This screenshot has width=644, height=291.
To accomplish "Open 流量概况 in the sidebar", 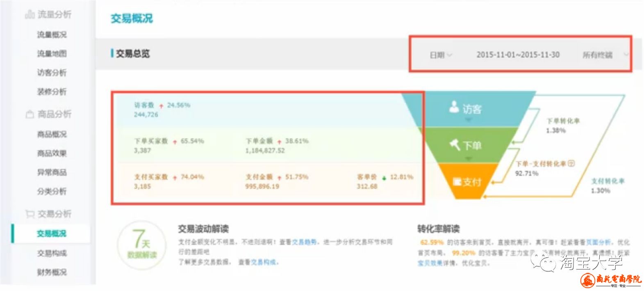I will pyautogui.click(x=52, y=35).
